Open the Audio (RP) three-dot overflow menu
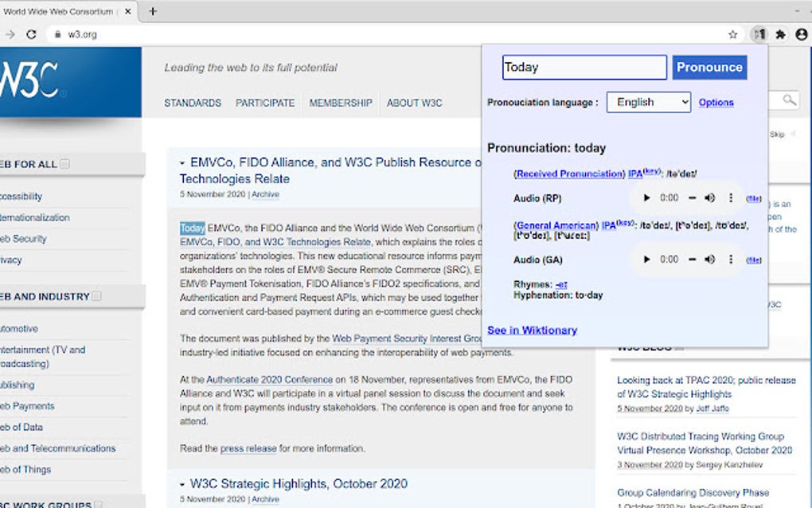 tap(730, 197)
